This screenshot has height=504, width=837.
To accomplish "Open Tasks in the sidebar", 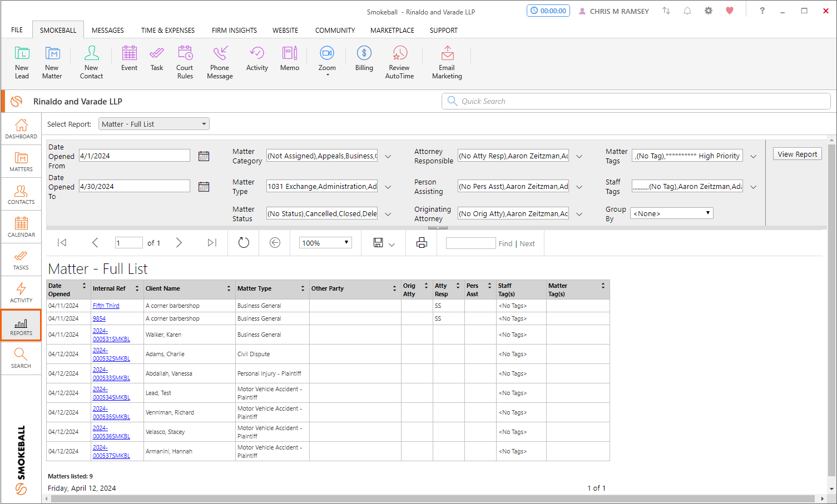I will 21,260.
